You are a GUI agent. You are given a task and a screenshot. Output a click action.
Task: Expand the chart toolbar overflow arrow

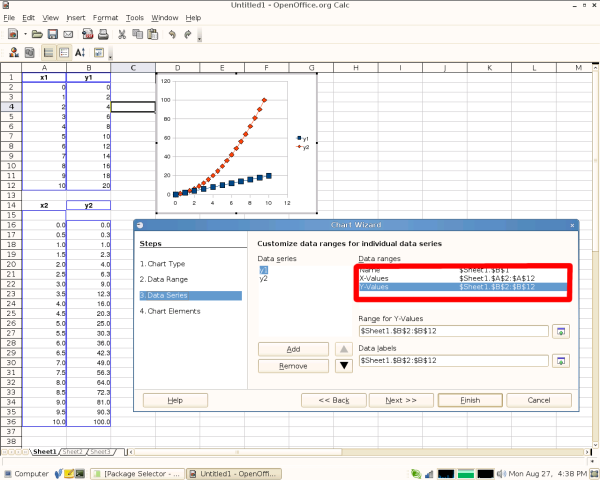tap(110, 54)
